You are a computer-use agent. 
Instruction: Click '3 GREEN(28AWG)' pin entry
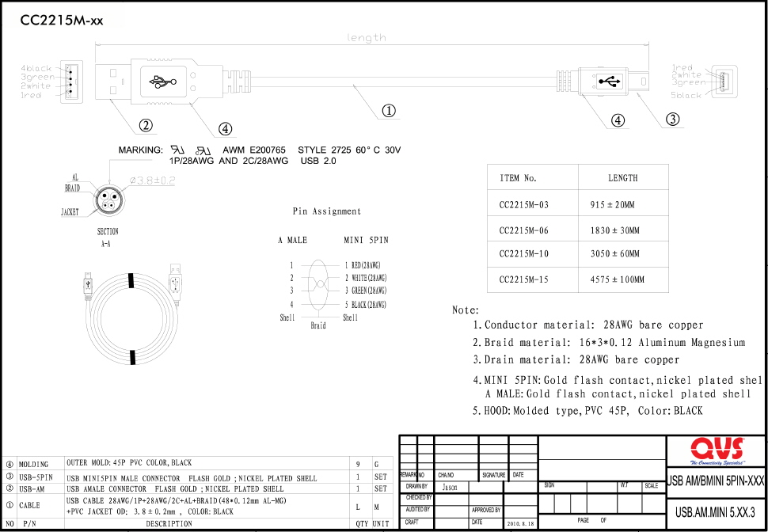365,291
